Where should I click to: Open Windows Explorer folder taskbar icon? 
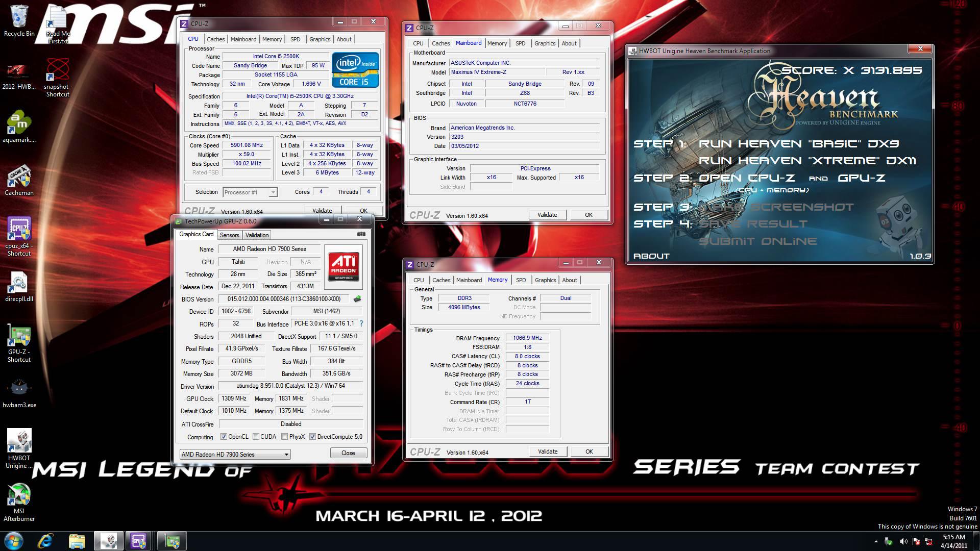coord(77,541)
